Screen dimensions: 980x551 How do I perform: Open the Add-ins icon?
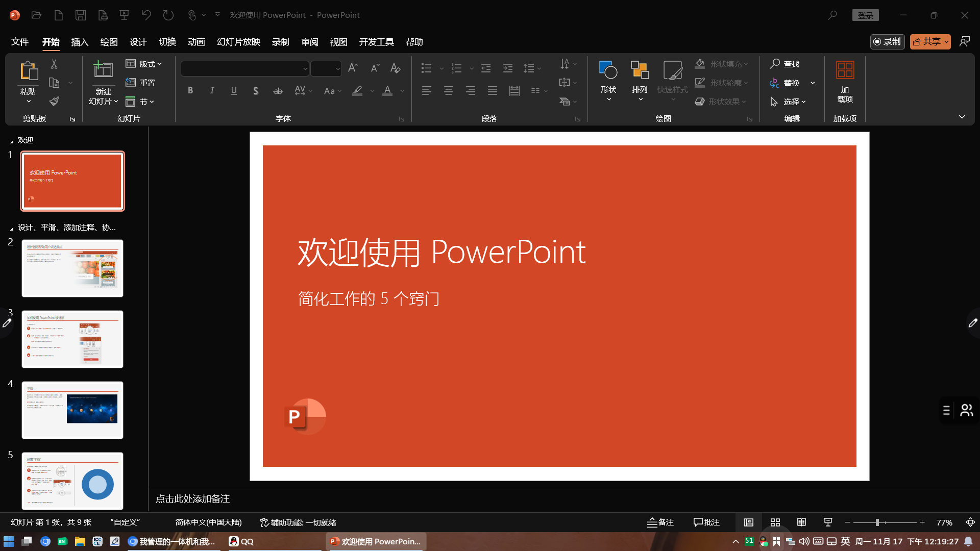pos(845,70)
